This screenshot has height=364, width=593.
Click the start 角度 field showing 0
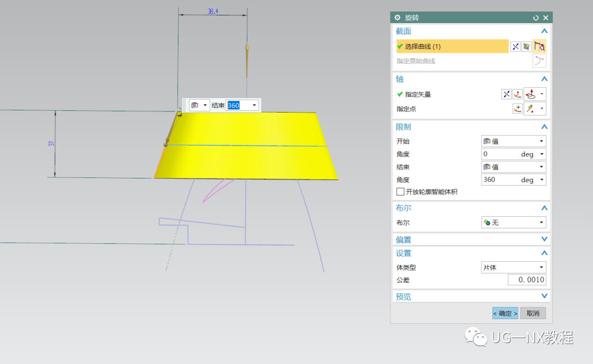[x=499, y=154]
